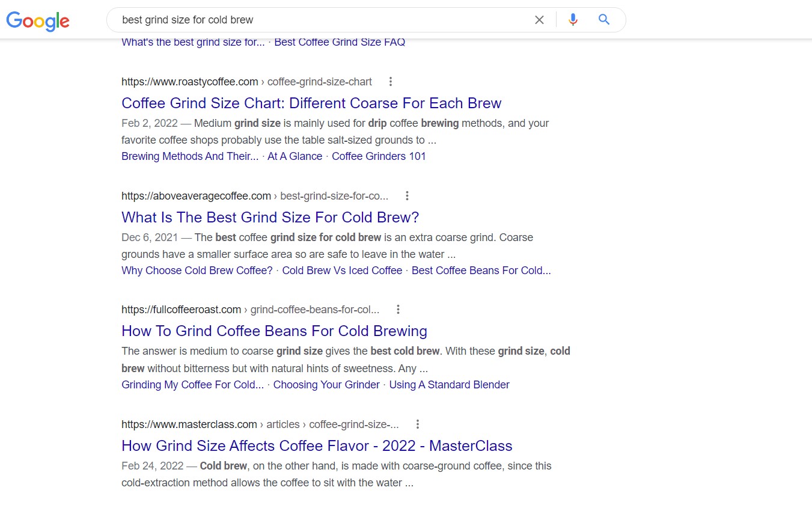Open "What Is The Best Grind Size For Cold Brew?"
The image size is (812, 511).
270,217
